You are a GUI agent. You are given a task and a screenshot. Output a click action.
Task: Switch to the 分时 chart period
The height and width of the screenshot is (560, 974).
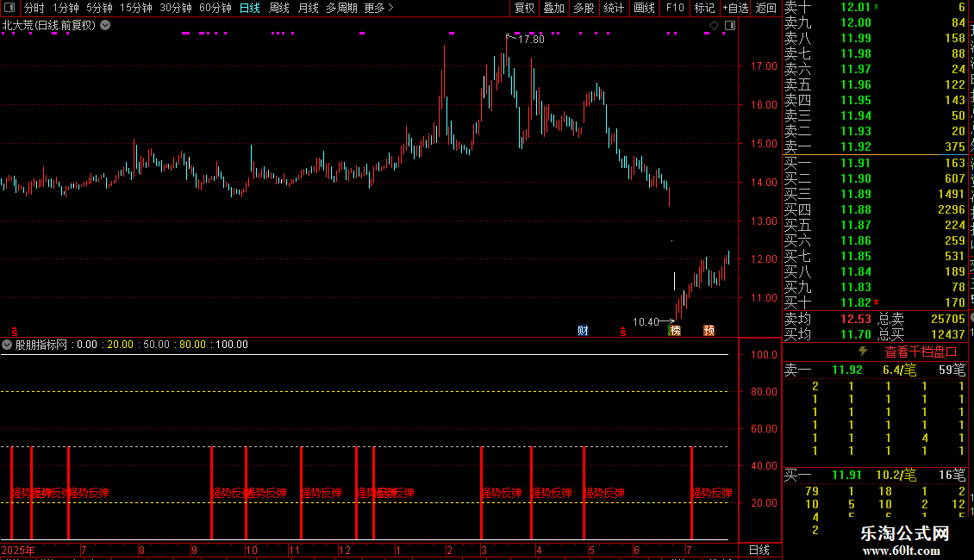[34, 8]
